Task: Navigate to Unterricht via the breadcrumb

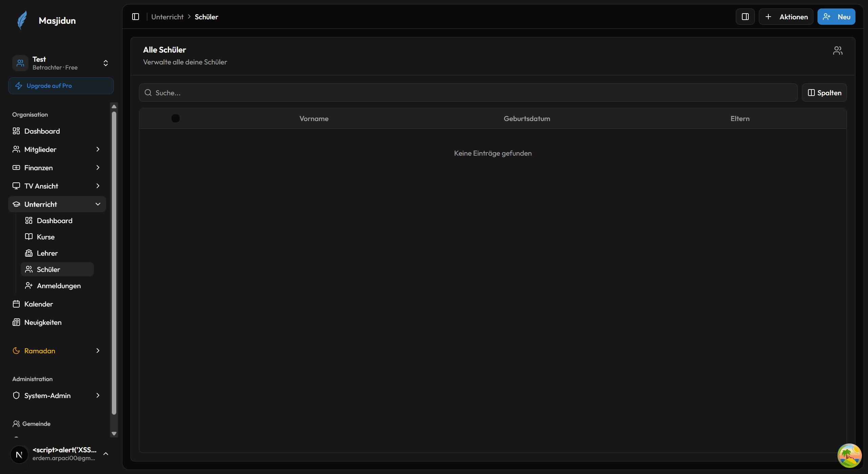Action: [x=167, y=16]
